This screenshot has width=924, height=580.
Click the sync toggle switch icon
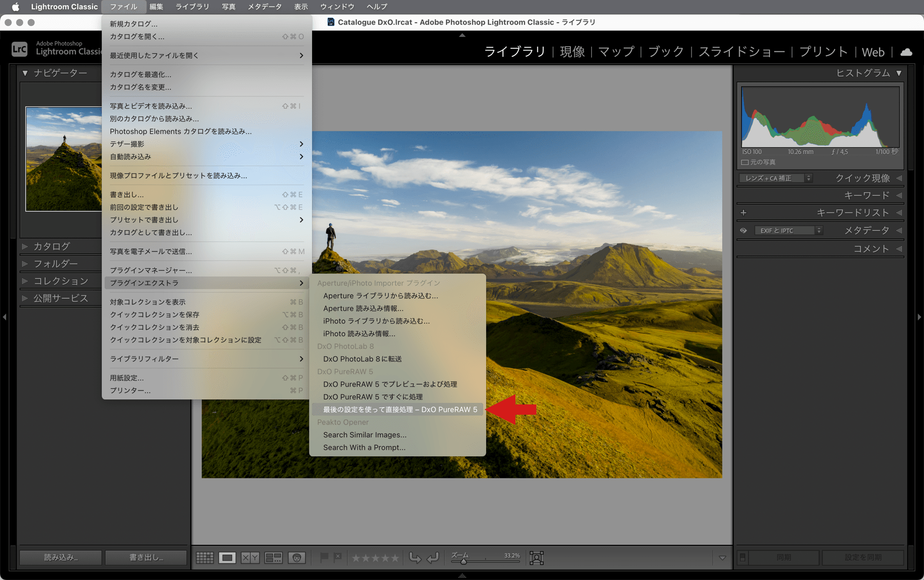[742, 557]
